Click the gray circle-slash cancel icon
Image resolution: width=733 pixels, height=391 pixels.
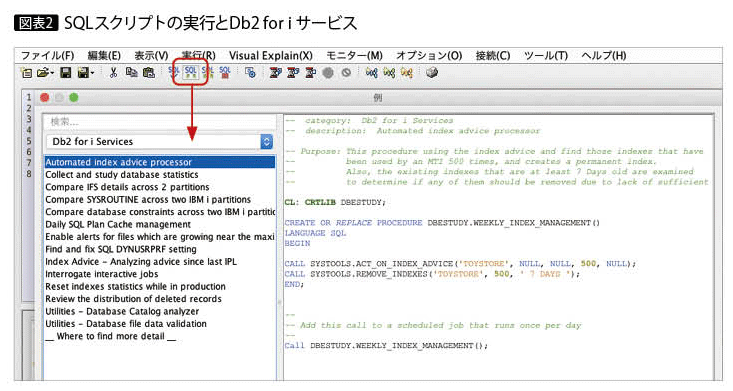coord(346,73)
